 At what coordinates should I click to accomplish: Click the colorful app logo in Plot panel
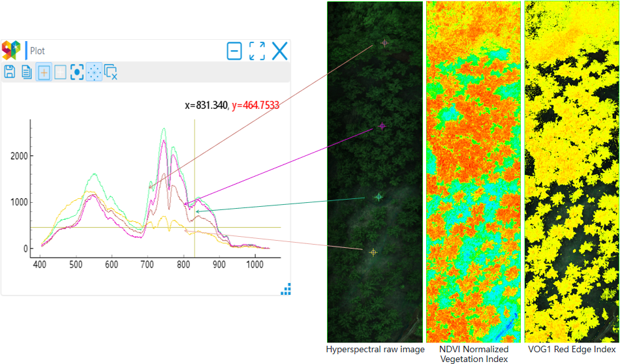pyautogui.click(x=11, y=50)
